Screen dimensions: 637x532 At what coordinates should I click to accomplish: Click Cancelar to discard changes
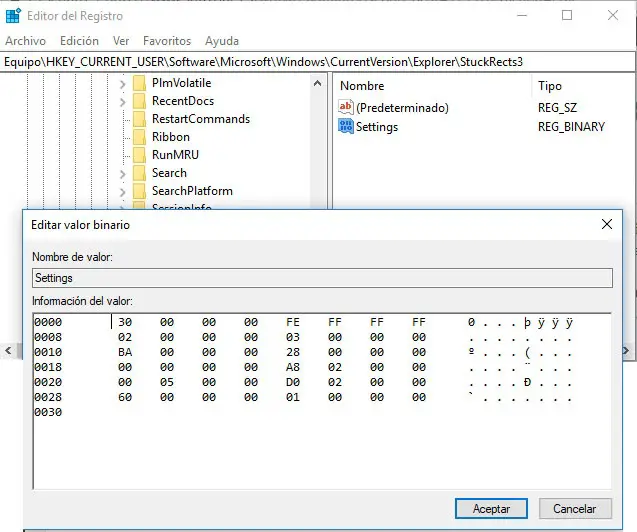click(574, 508)
